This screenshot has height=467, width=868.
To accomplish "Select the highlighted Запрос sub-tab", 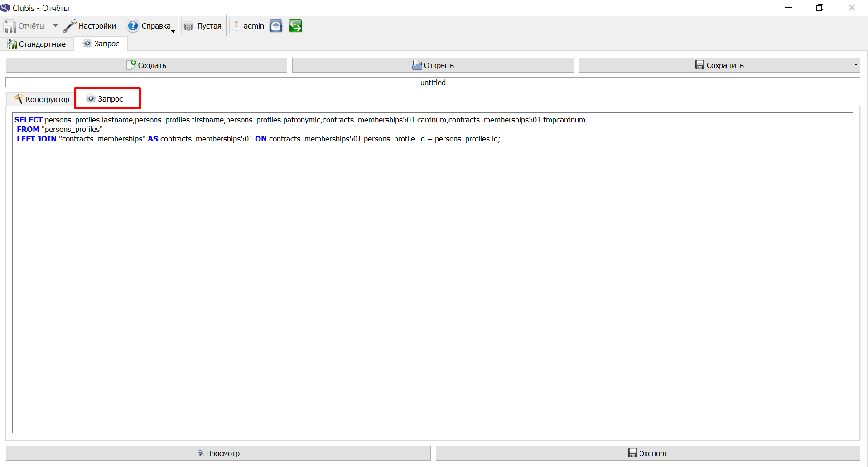I will tap(105, 99).
